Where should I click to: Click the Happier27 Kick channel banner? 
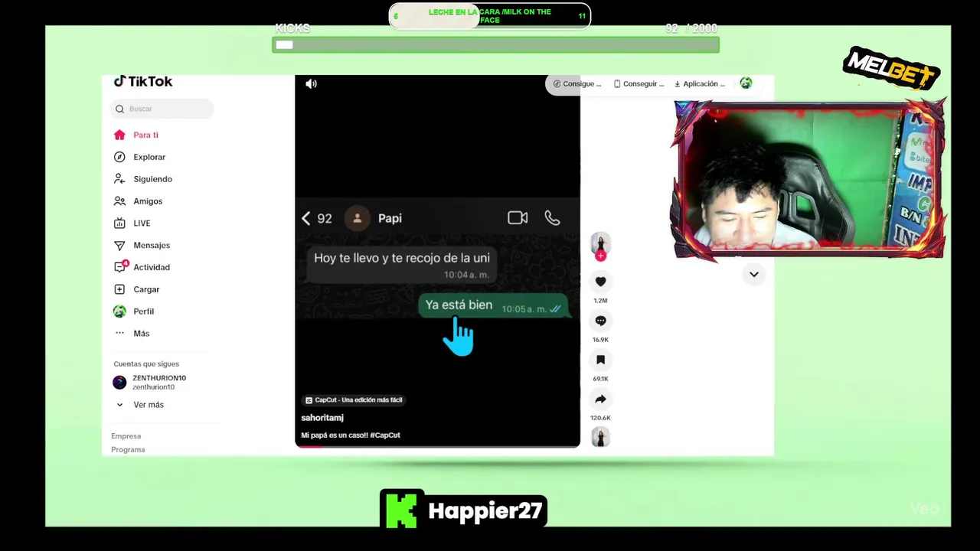pyautogui.click(x=463, y=509)
